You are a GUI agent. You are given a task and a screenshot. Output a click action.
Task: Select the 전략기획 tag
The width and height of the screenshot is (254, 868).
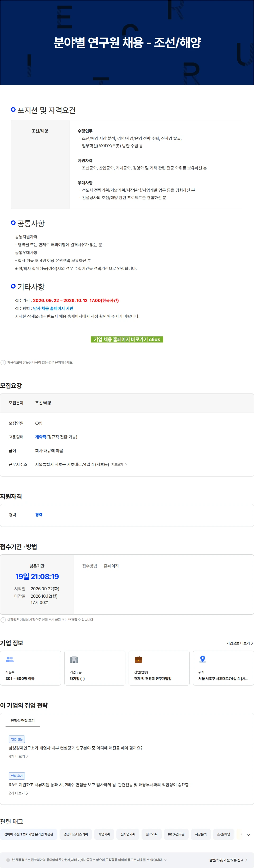[151, 834]
